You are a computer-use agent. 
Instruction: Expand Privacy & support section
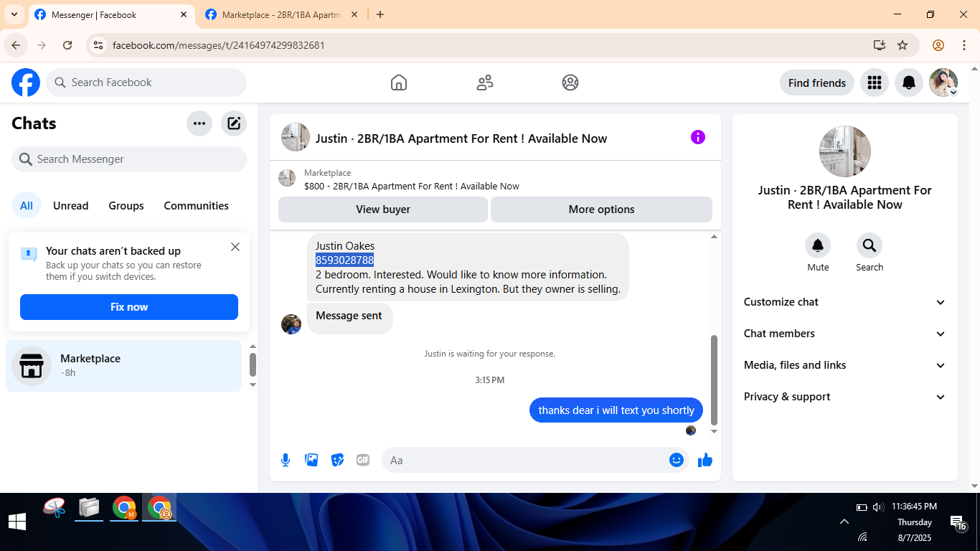click(845, 397)
